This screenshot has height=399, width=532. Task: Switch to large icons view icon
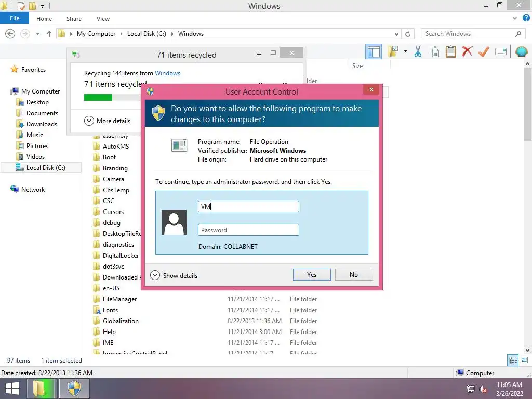tap(524, 361)
